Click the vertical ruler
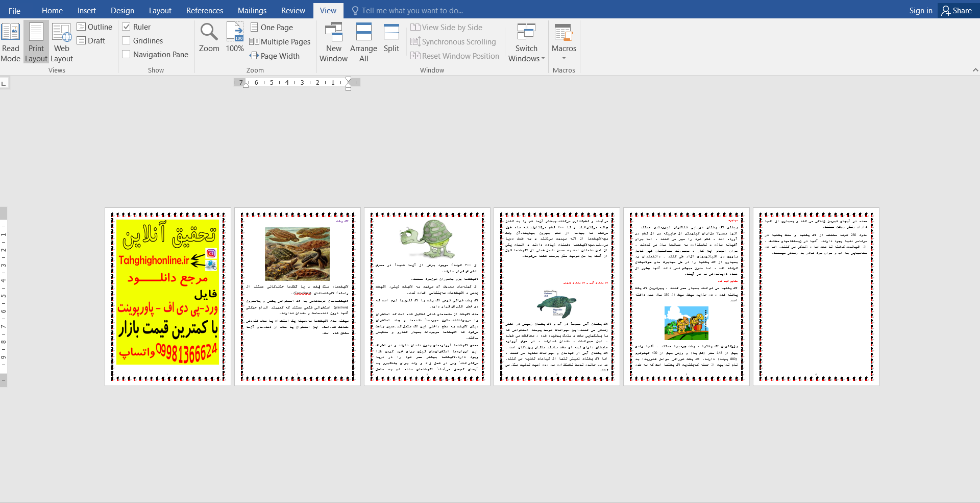Viewport: 980px width, 503px height. tap(4, 296)
